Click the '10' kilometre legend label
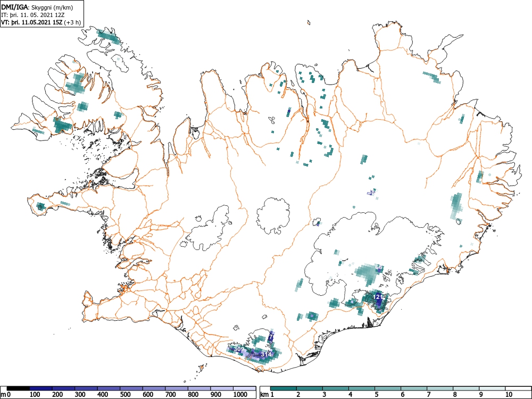 (509, 395)
